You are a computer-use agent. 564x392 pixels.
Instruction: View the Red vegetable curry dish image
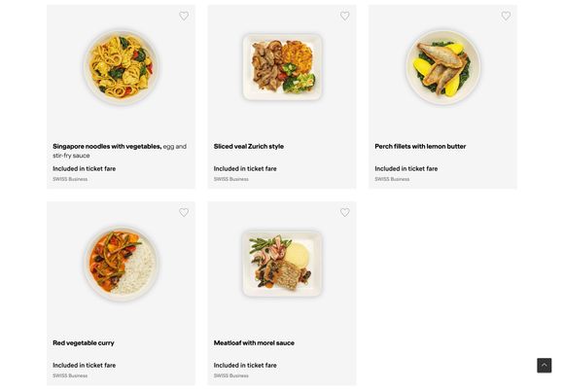122,264
